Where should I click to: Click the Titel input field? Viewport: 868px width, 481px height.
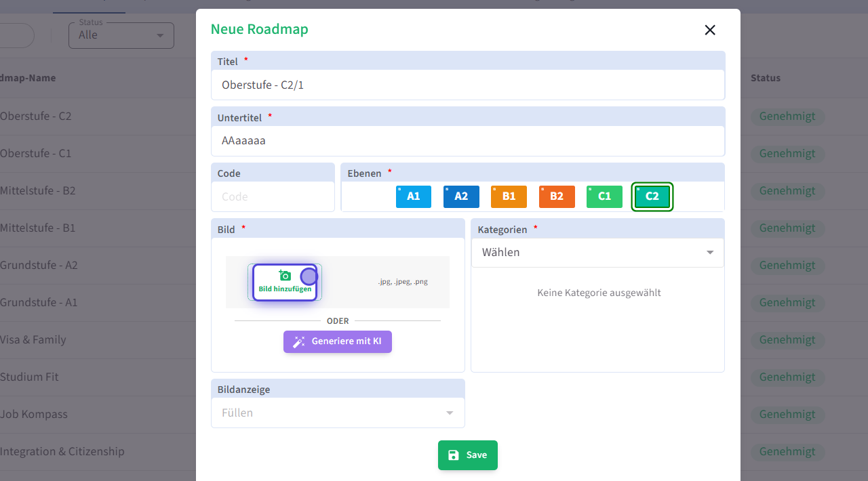[467, 85]
